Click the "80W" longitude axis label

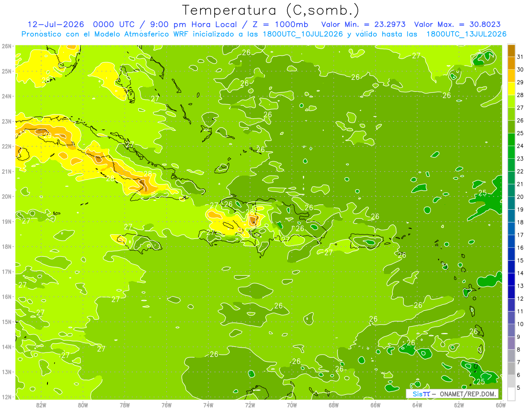click(x=82, y=404)
